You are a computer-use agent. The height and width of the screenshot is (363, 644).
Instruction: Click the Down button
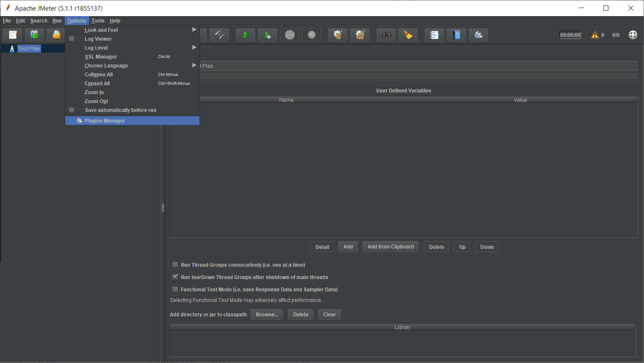point(487,247)
